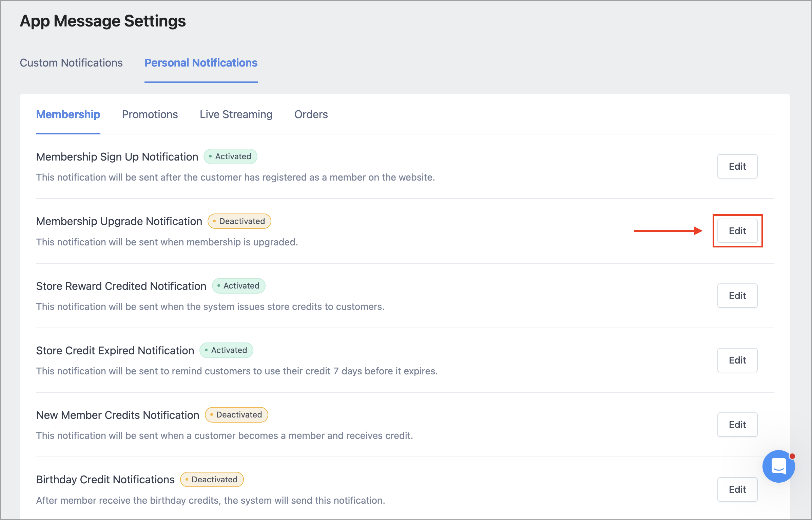
Task: Click the 'App Message Settings' heading
Action: click(103, 21)
